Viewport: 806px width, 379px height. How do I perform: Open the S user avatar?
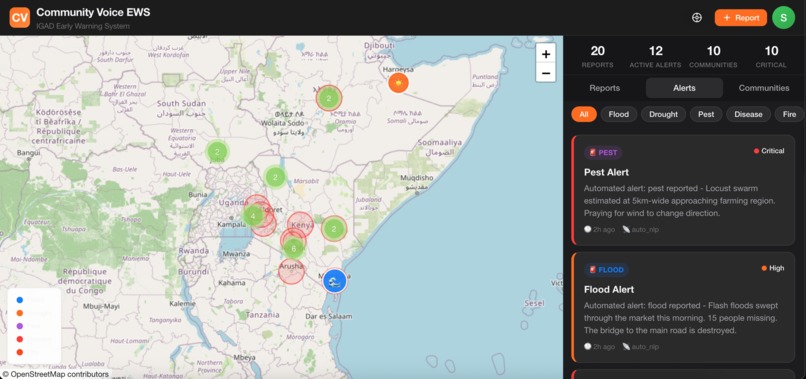[783, 17]
